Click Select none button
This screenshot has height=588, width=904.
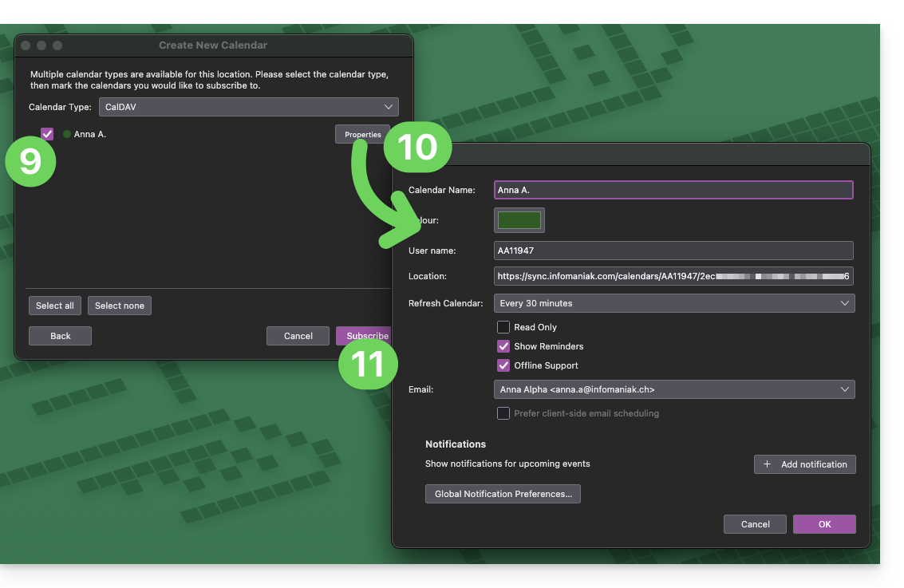point(120,306)
